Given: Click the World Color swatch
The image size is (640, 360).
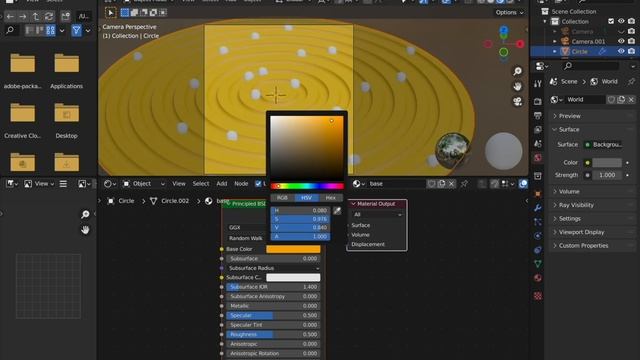Looking at the screenshot, I should point(607,162).
